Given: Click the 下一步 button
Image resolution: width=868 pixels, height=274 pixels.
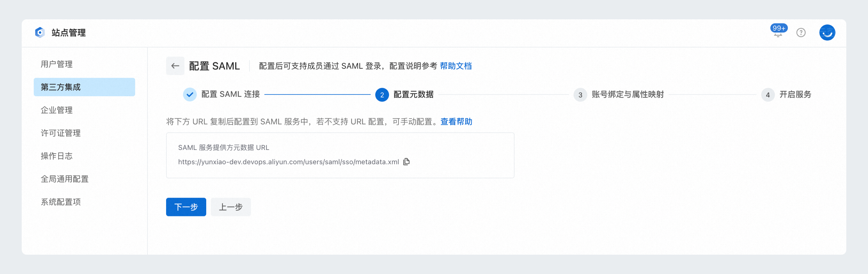Looking at the screenshot, I should [x=186, y=207].
